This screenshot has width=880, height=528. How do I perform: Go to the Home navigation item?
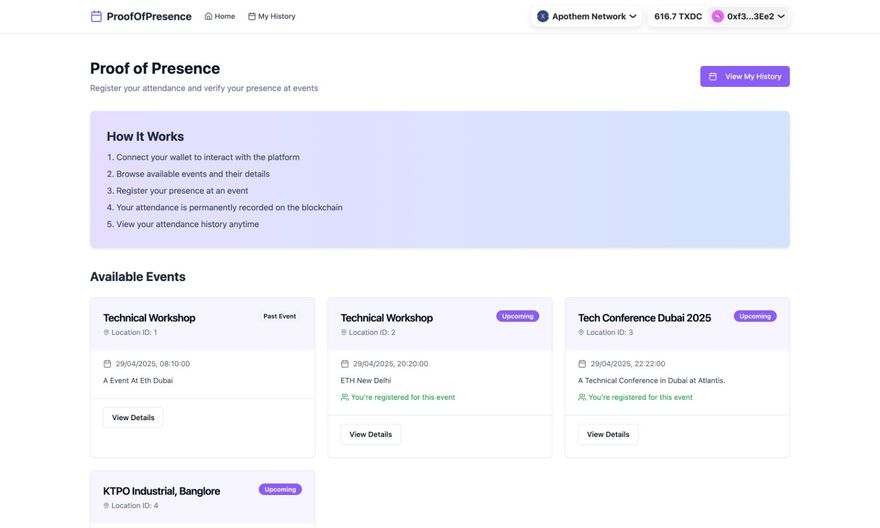pyautogui.click(x=220, y=16)
